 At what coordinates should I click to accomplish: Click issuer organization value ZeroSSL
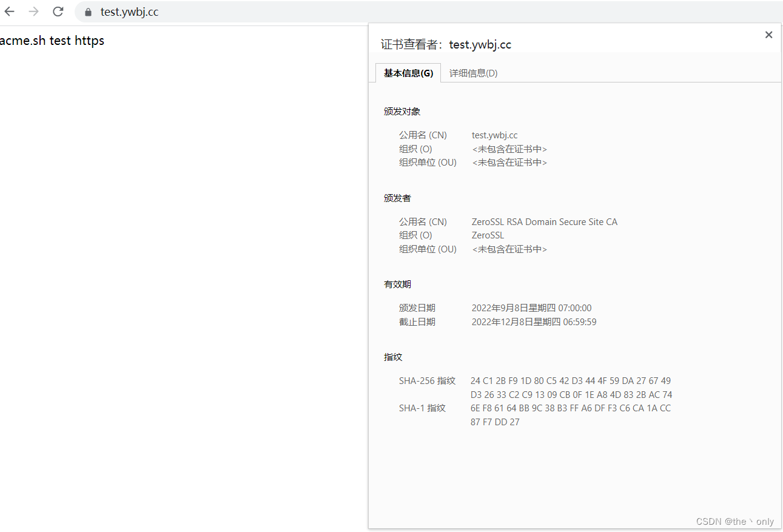(x=488, y=235)
